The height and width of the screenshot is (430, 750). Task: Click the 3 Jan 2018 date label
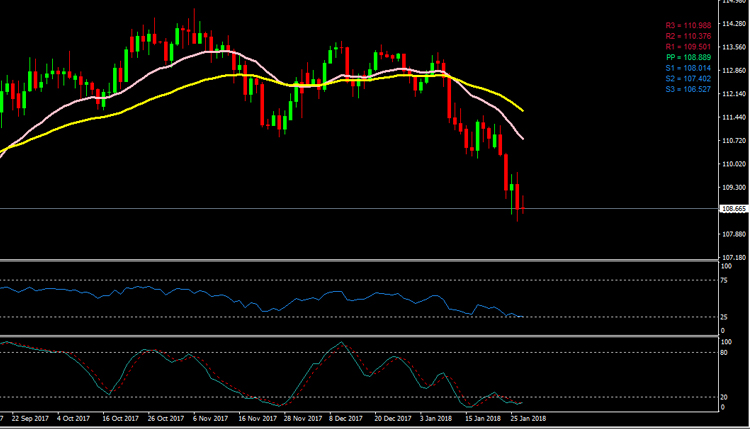click(435, 418)
